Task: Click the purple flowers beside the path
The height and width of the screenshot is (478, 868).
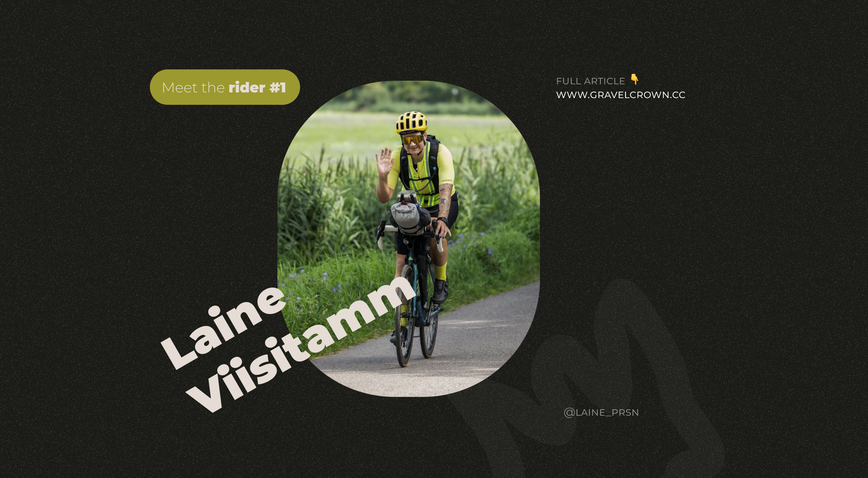Action: pos(312,281)
